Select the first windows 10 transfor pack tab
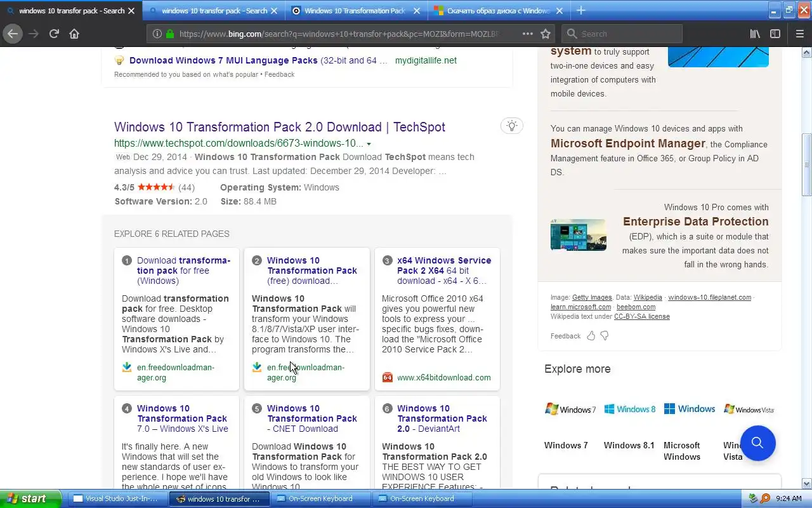This screenshot has width=812, height=508. 71,11
